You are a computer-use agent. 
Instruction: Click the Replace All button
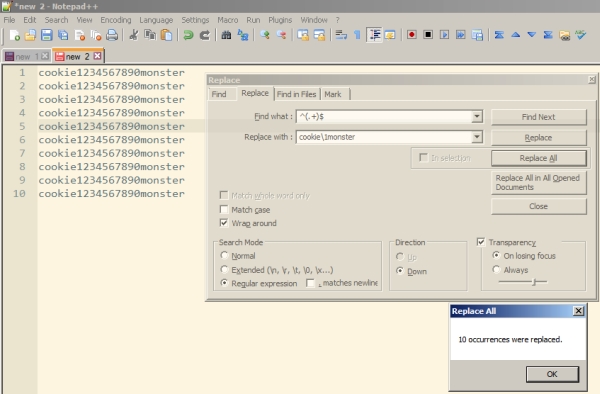click(538, 158)
